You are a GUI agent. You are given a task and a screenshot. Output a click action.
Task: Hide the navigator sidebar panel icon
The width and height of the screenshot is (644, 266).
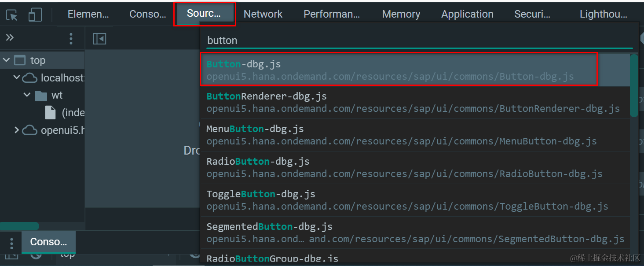tap(100, 39)
